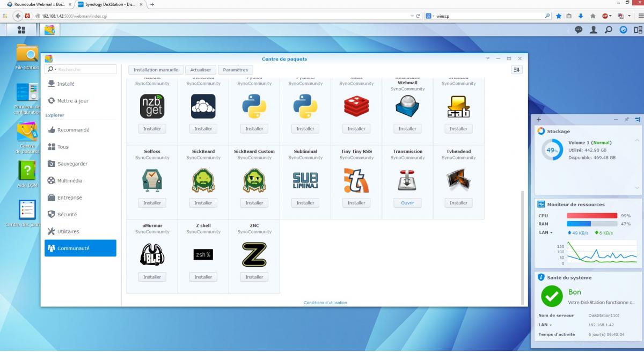This screenshot has height=352, width=644.
Task: Open the Entreprise category
Action: click(80, 197)
